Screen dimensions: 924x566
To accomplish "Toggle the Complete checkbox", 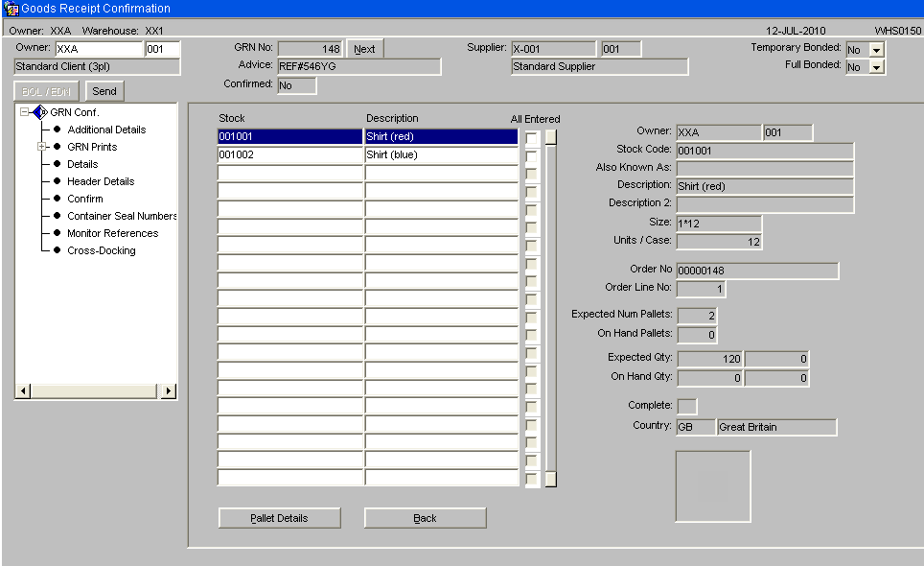I will point(687,406).
